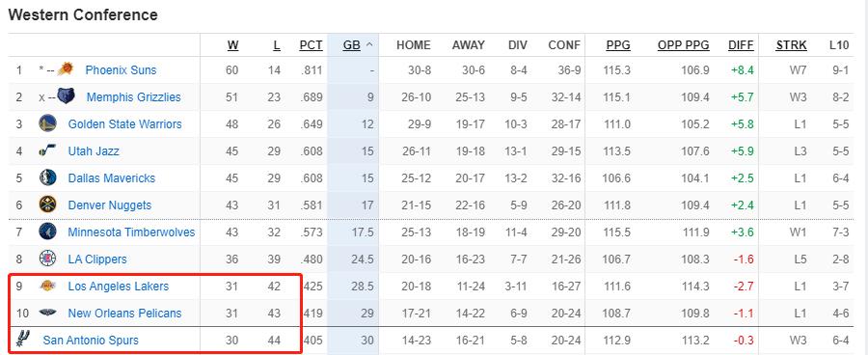Click the Minnesota Timberwolves logo
868x355 pixels.
tap(47, 232)
